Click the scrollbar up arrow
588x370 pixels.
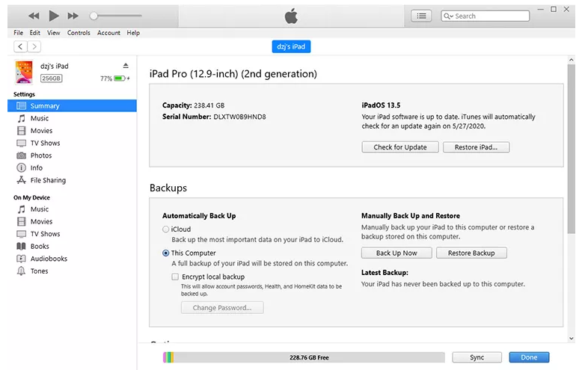click(x=571, y=60)
